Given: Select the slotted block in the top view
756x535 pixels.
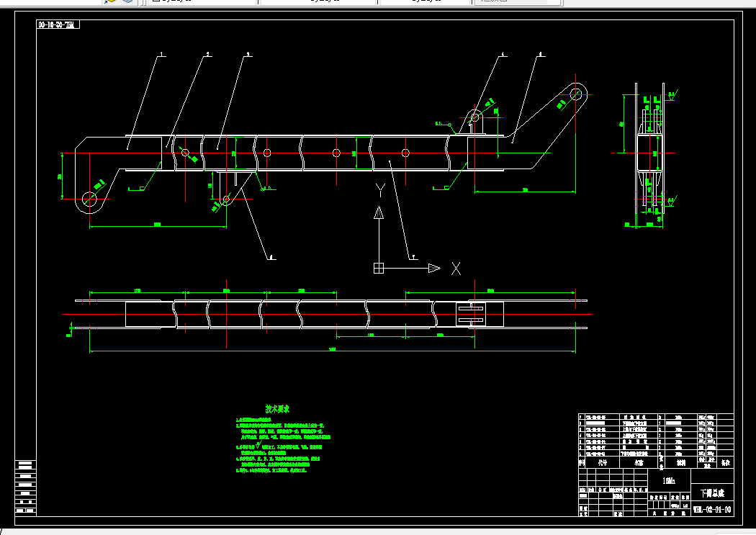Looking at the screenshot, I should pyautogui.click(x=471, y=314).
